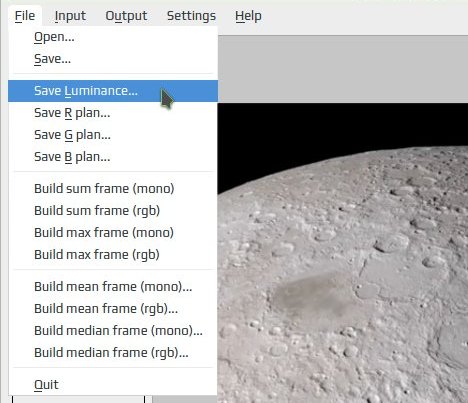Choose Open... from File menu
Image resolution: width=468 pixels, height=403 pixels.
click(113, 37)
